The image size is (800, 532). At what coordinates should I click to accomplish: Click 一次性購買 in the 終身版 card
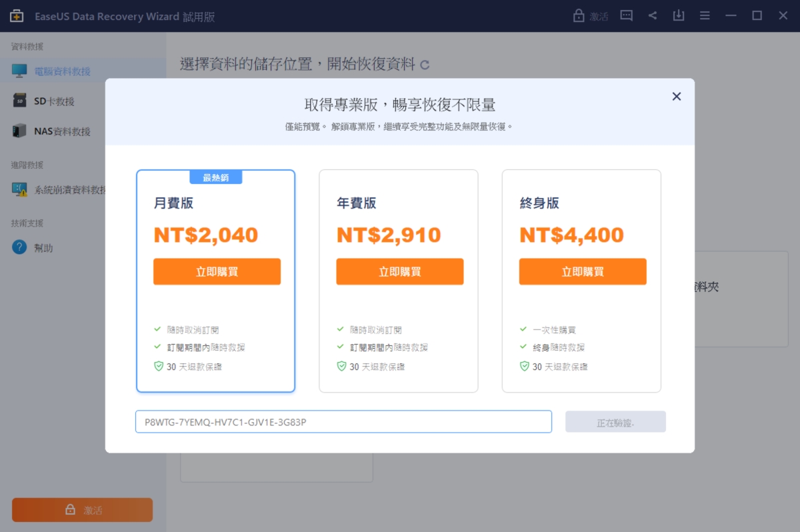click(x=554, y=330)
